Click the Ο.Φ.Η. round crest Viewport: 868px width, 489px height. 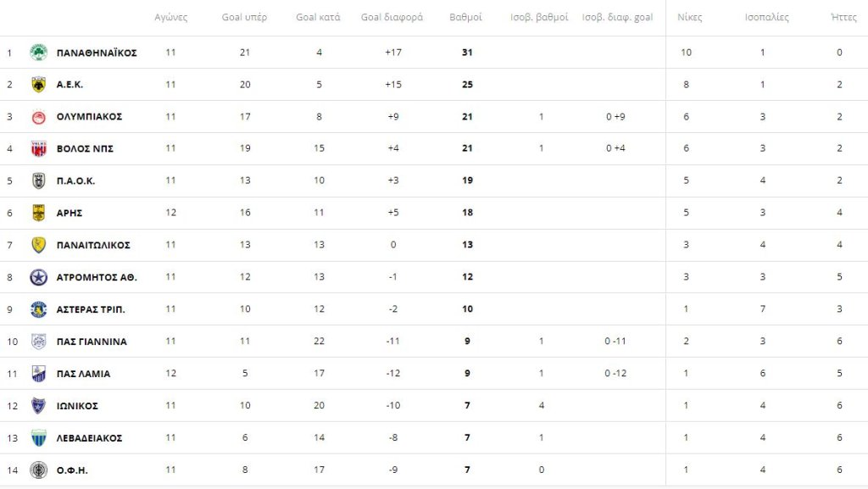38,470
